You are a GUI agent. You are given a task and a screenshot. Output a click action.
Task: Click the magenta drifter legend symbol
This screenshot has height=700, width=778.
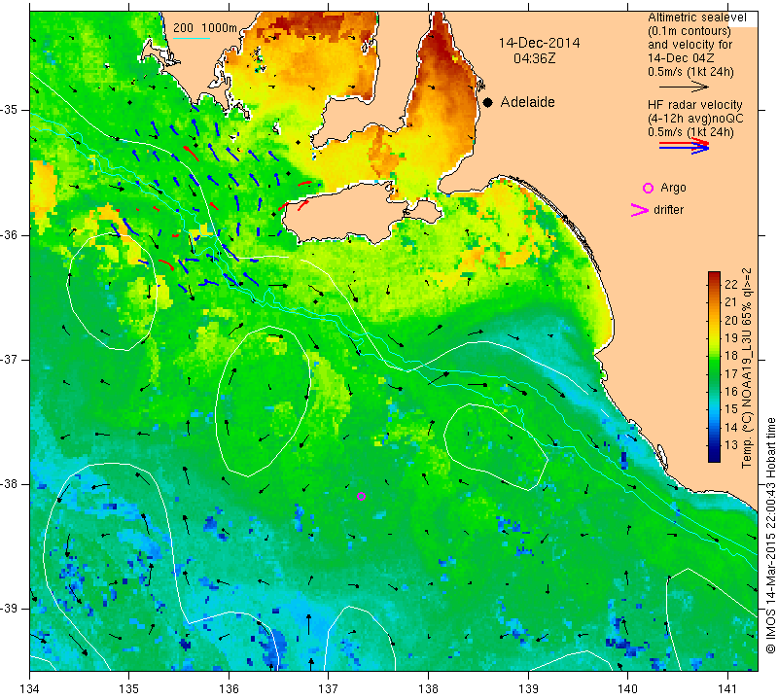click(x=640, y=210)
